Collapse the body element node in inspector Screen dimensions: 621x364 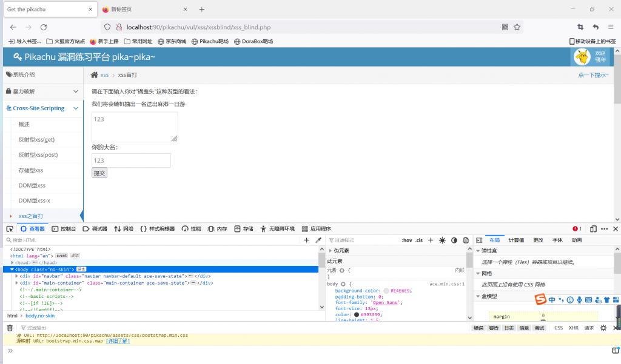coord(12,269)
